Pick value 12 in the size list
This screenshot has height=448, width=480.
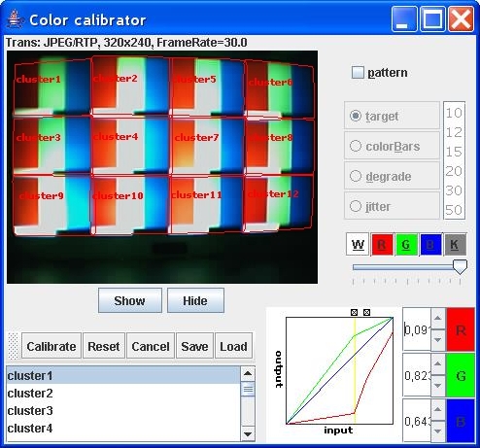coord(454,132)
